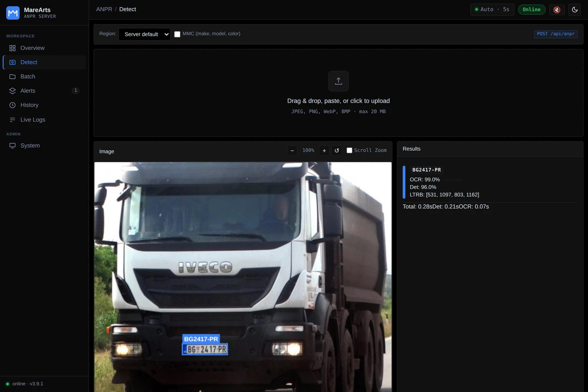Click the POST /api/anpr badge
This screenshot has width=588, height=392.
tap(555, 34)
